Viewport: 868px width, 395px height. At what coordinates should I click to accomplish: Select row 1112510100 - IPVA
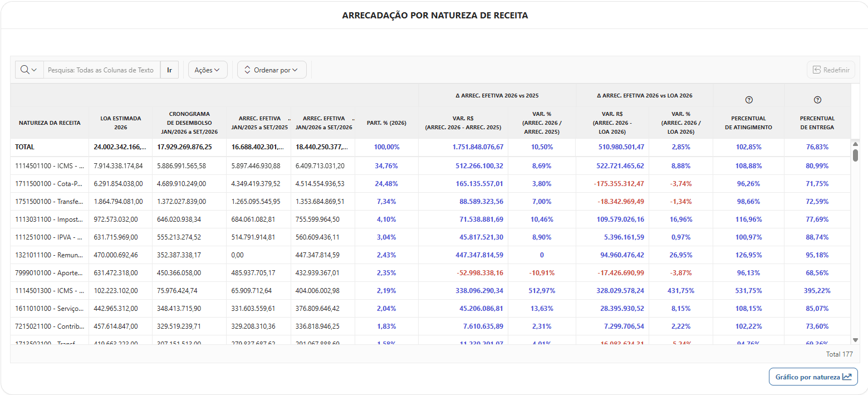click(x=430, y=237)
